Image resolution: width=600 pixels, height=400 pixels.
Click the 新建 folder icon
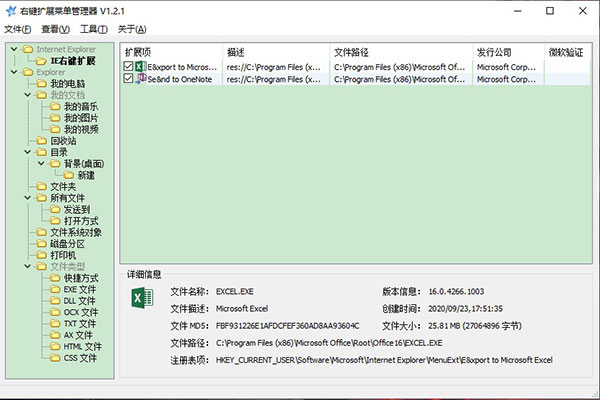point(68,175)
